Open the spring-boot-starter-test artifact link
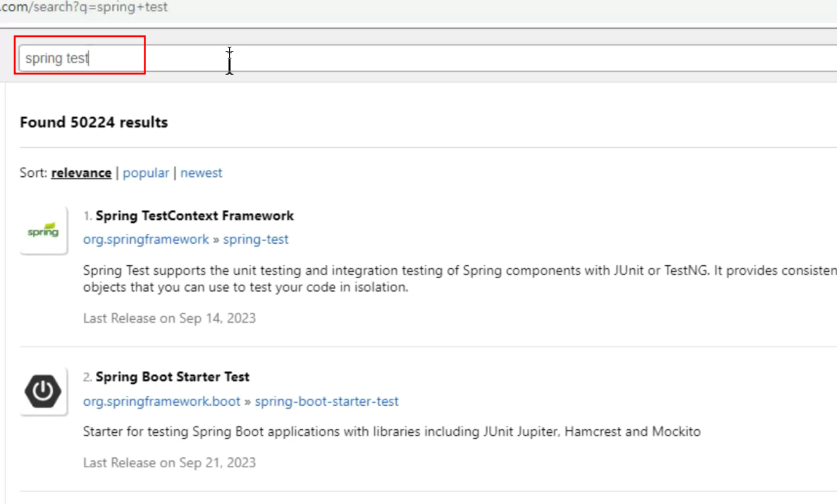 coord(327,401)
